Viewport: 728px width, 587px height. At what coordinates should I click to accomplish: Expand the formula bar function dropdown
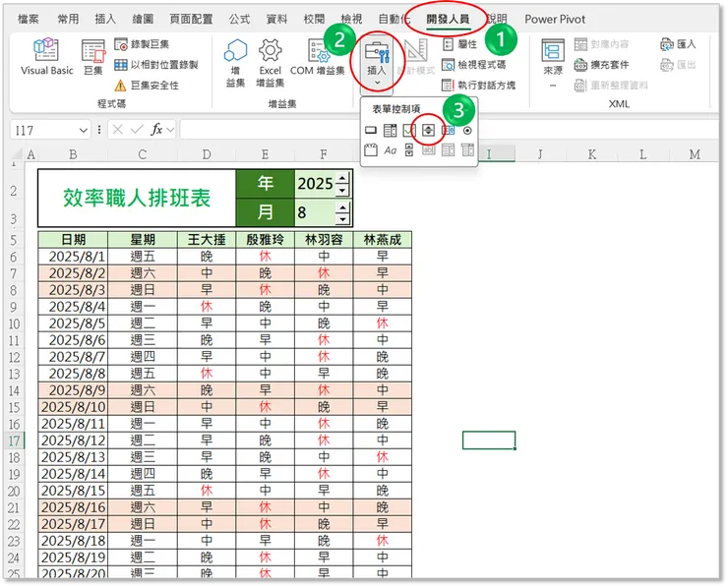[x=170, y=130]
